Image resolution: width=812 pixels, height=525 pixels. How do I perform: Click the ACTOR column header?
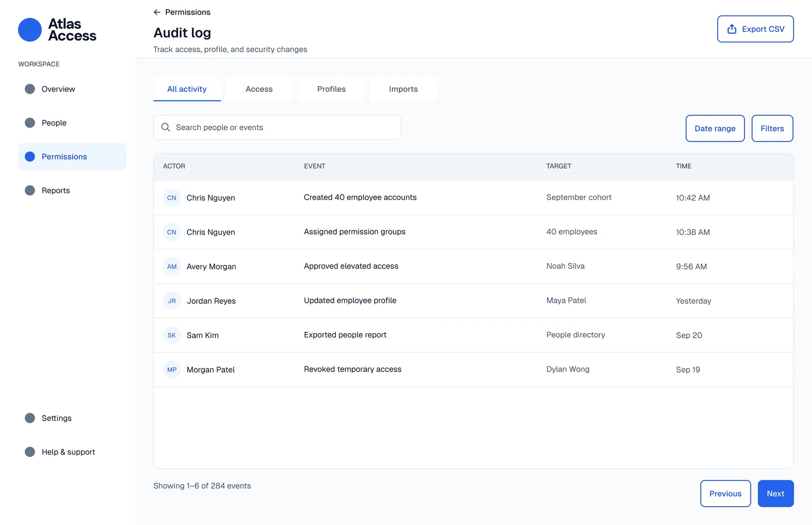[x=174, y=166]
